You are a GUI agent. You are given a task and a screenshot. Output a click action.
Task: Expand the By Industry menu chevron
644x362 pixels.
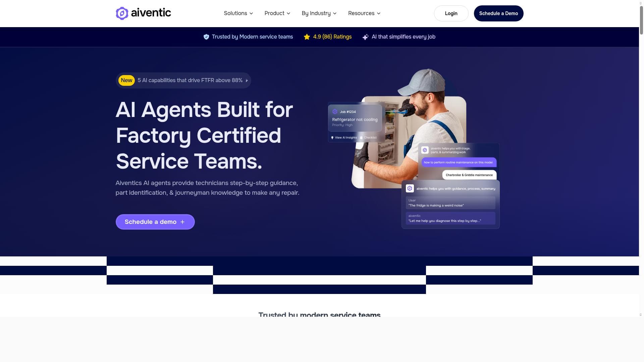point(335,13)
